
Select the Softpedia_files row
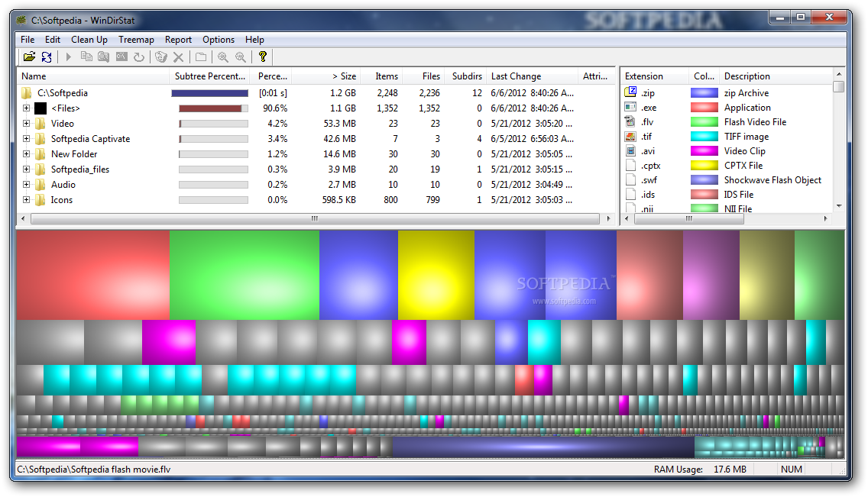click(x=316, y=169)
